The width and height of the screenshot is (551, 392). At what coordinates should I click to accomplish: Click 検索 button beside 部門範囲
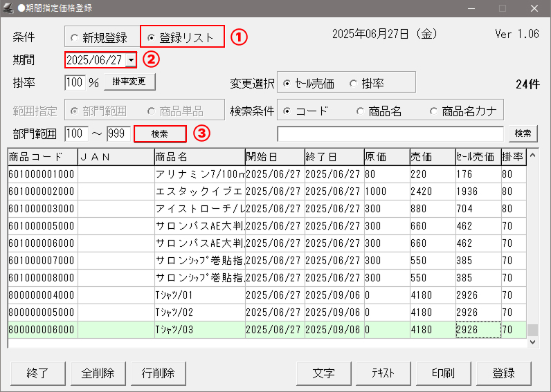pos(159,133)
